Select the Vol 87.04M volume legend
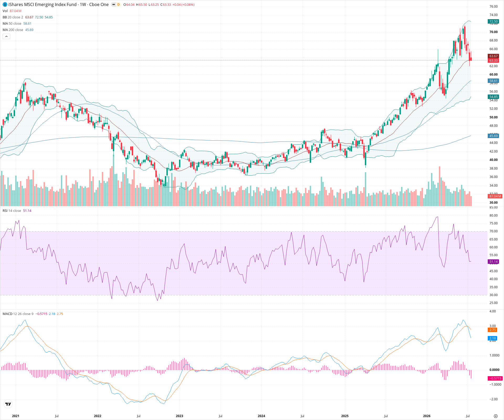Screen dimensions: 504x420 tap(12, 11)
